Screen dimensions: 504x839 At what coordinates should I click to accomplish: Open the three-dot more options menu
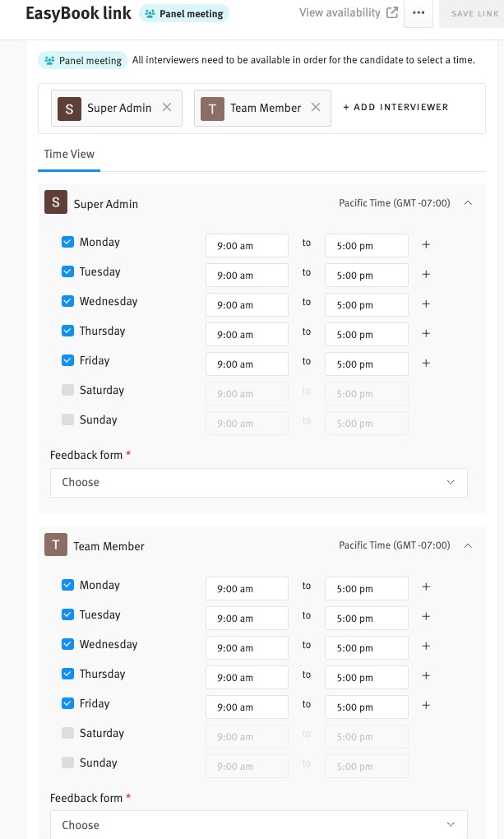pos(418,13)
